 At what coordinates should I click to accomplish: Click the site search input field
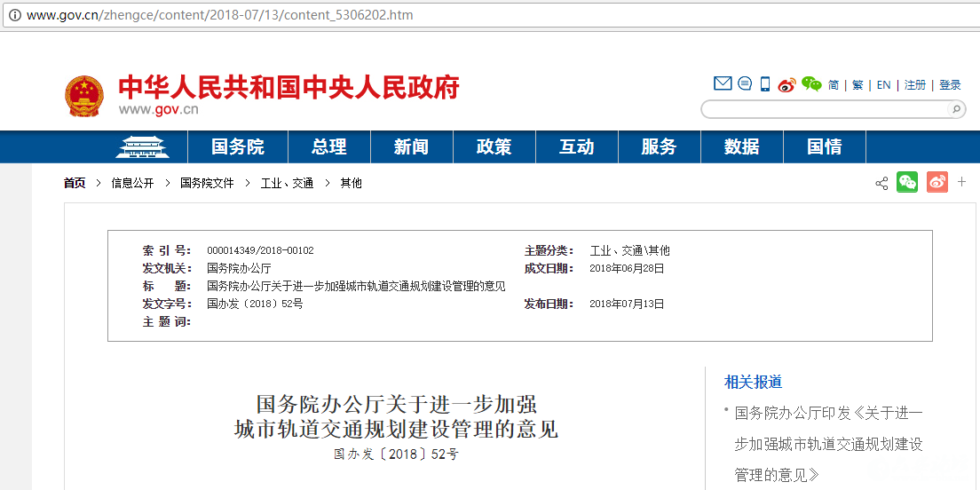coord(824,109)
